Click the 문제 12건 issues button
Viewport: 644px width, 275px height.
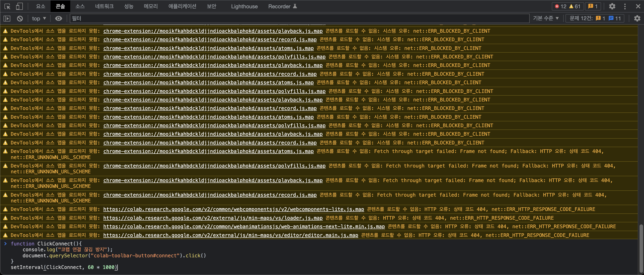tap(595, 19)
